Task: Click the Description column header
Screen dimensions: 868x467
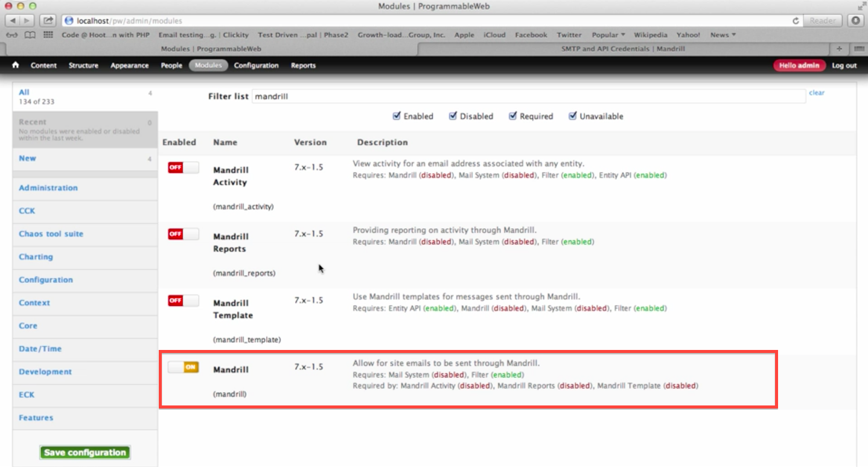Action: (x=383, y=142)
